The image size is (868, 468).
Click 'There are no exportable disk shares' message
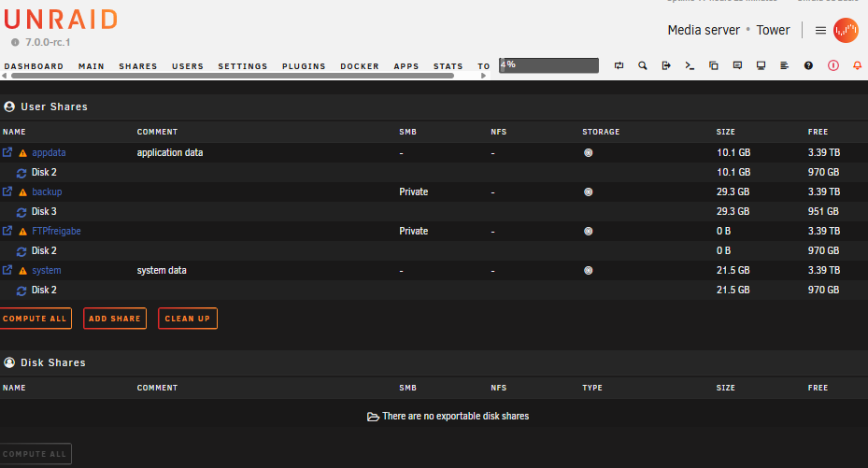(456, 416)
